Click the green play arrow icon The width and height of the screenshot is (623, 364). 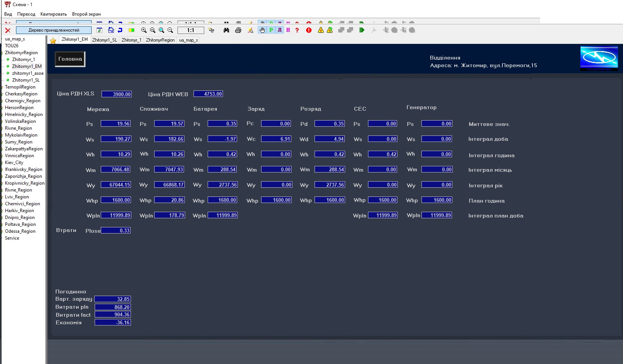pyautogui.click(x=362, y=30)
